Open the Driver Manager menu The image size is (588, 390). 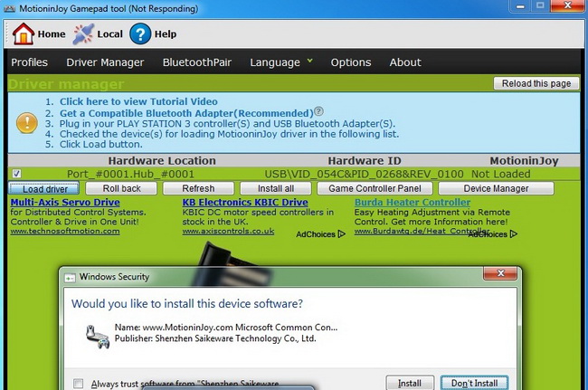[x=105, y=62]
